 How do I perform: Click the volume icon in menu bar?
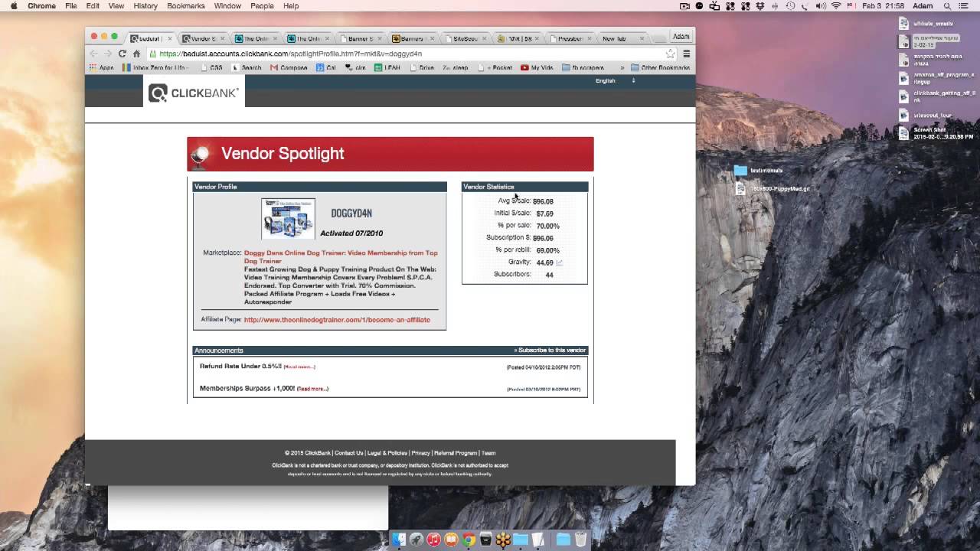tap(821, 5)
